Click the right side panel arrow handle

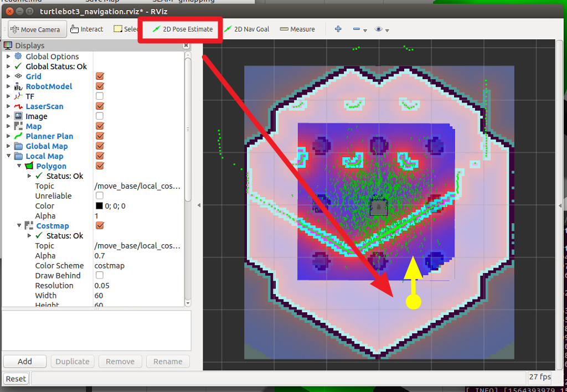(x=560, y=205)
